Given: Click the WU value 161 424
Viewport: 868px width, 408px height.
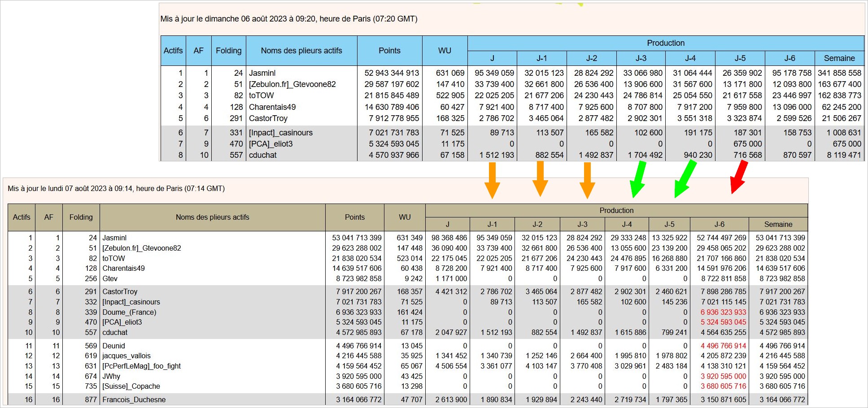Looking at the screenshot, I should pos(410,312).
